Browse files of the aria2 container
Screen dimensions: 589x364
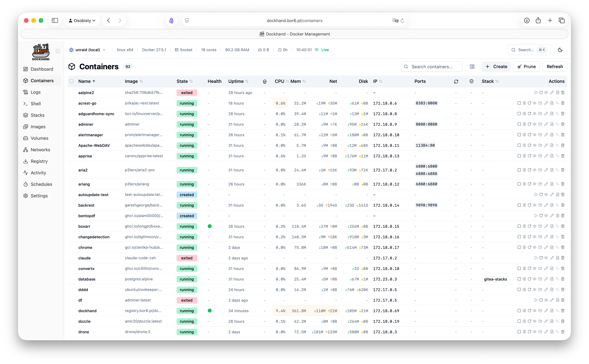pos(540,170)
